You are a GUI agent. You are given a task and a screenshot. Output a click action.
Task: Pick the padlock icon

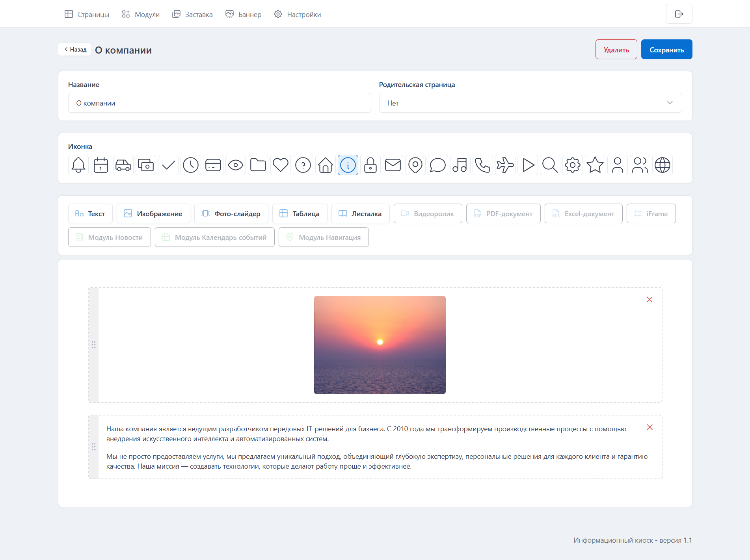click(370, 165)
